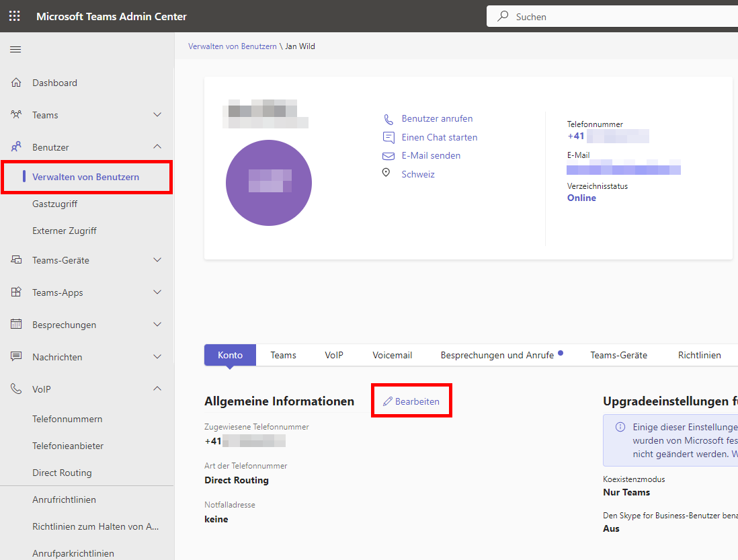The image size is (738, 560).
Task: Expand the Besprechungen section chevron
Action: (x=157, y=324)
